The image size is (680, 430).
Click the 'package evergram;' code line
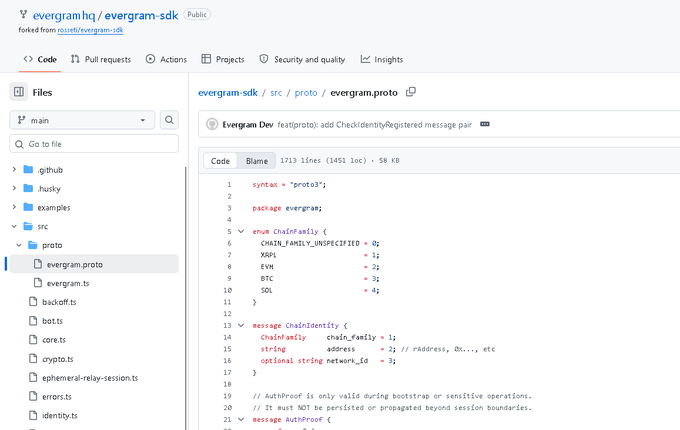(x=287, y=208)
